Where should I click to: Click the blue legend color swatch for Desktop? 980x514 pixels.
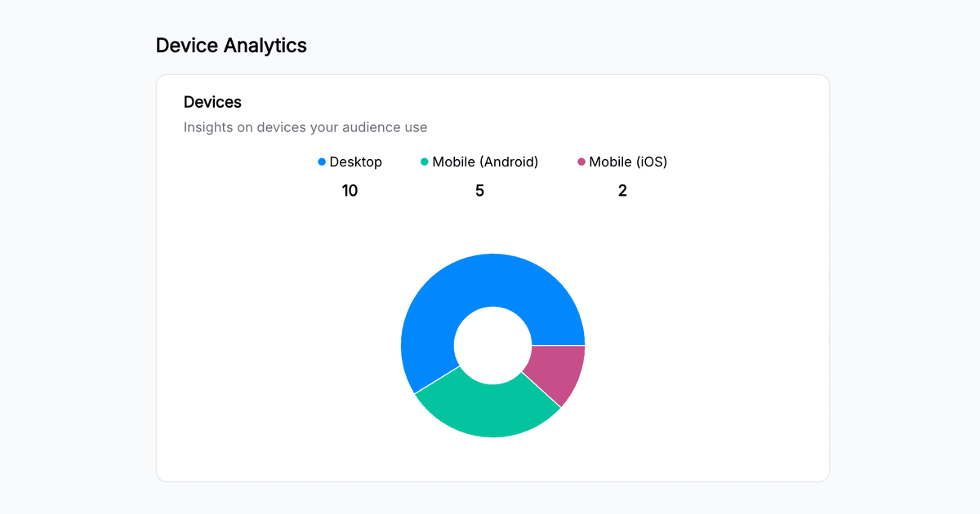coord(320,162)
